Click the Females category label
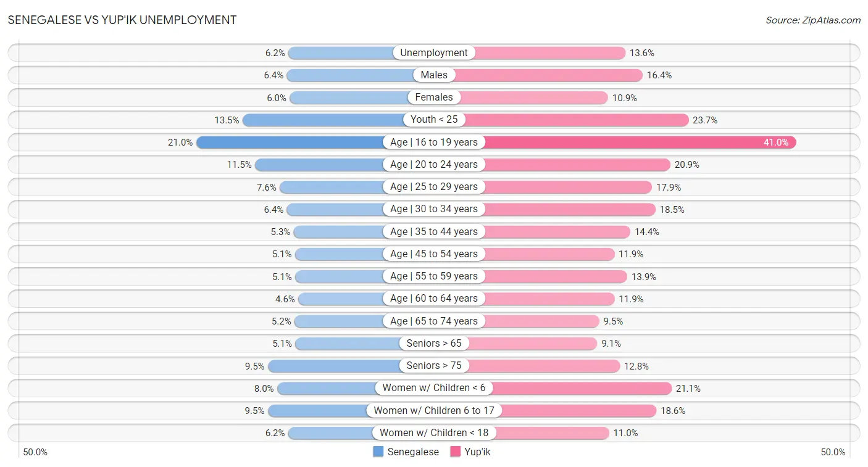This screenshot has width=868, height=467. coord(434,97)
